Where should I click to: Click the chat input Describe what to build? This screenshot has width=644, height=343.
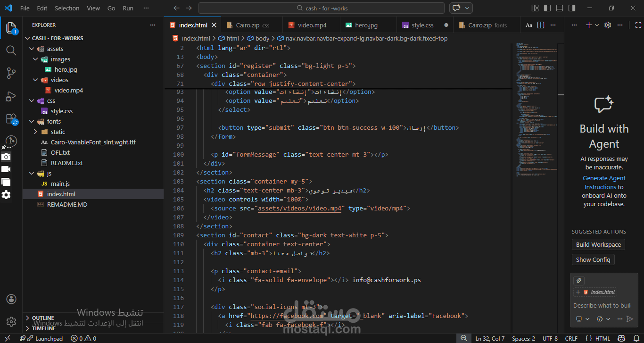[602, 305]
